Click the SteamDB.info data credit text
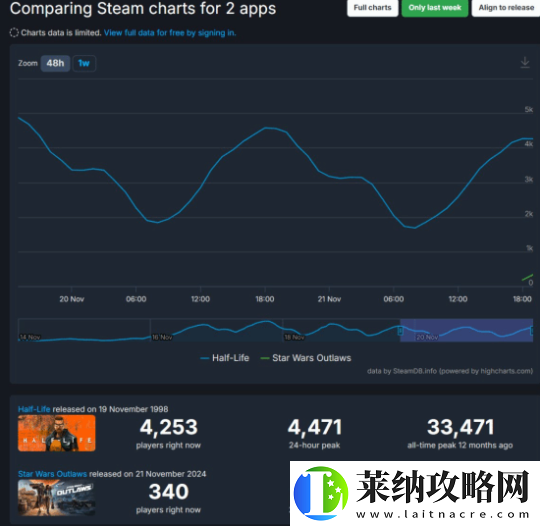Image resolution: width=540 pixels, height=526 pixels. [450, 371]
